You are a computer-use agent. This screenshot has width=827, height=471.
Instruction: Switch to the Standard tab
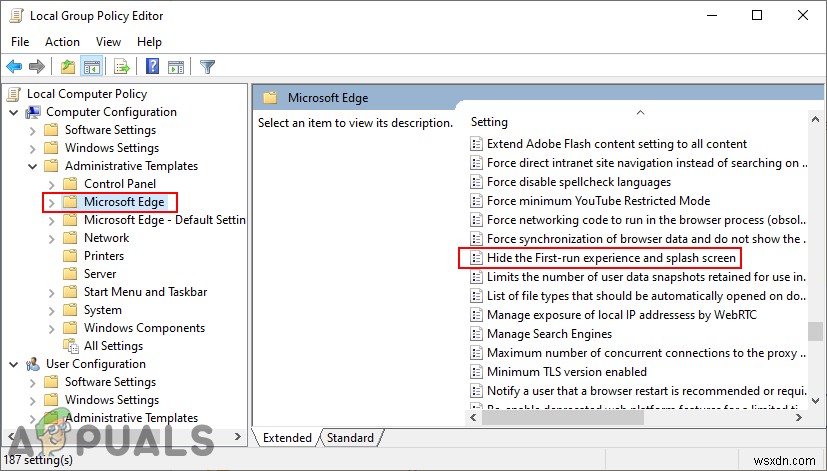pos(350,438)
